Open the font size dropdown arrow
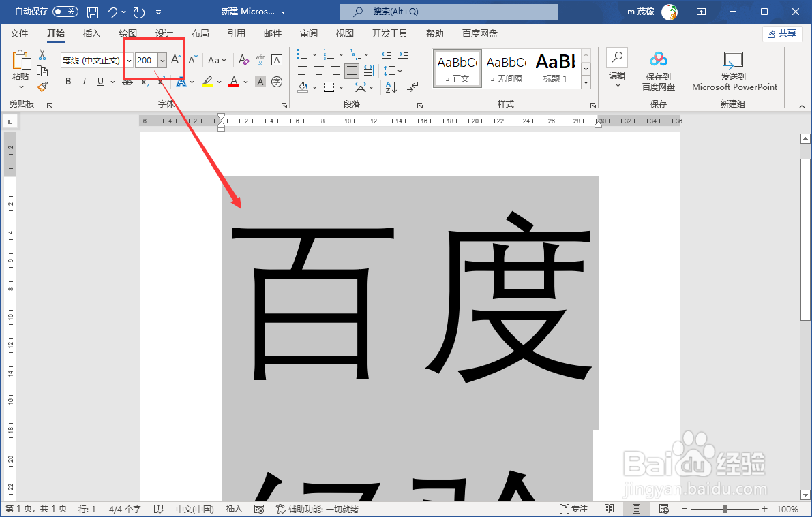Screen dimensions: 812x517 coord(163,61)
